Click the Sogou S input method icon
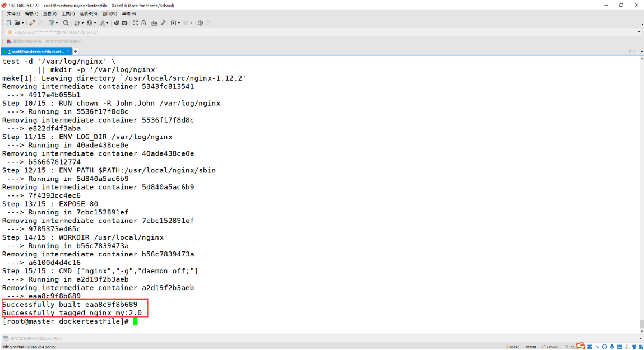The width and height of the screenshot is (644, 350). [580, 346]
